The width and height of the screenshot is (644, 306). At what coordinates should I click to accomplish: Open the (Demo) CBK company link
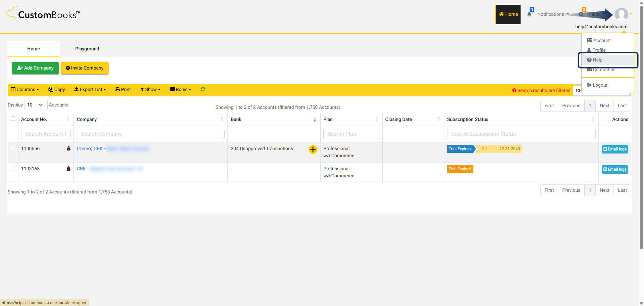90,148
